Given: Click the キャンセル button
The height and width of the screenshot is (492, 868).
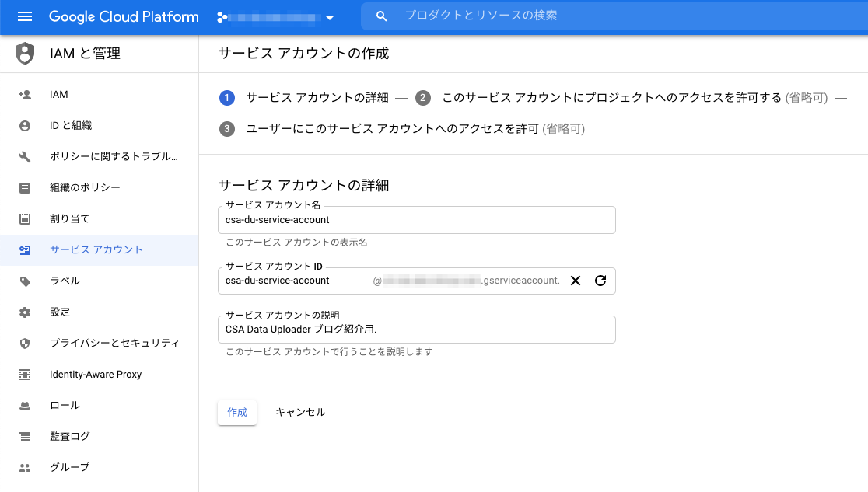Looking at the screenshot, I should tap(300, 412).
